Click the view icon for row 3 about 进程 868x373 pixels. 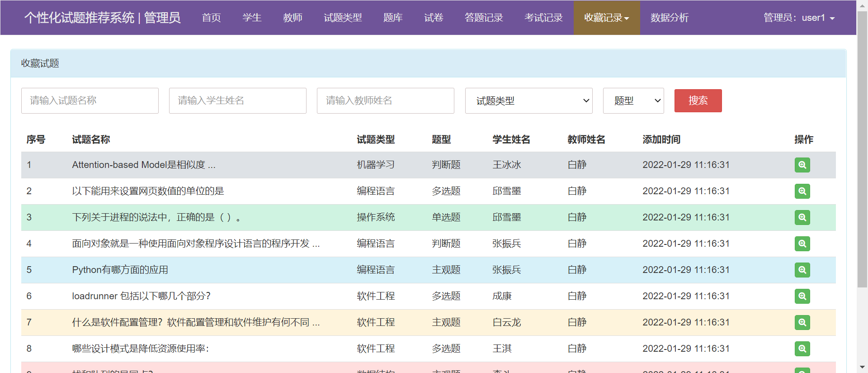click(802, 217)
